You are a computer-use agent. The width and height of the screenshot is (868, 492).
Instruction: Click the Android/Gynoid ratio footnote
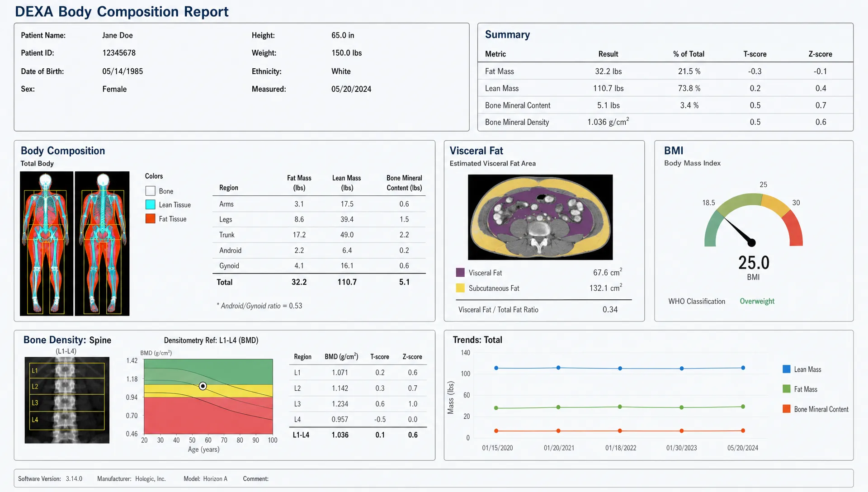[259, 306]
